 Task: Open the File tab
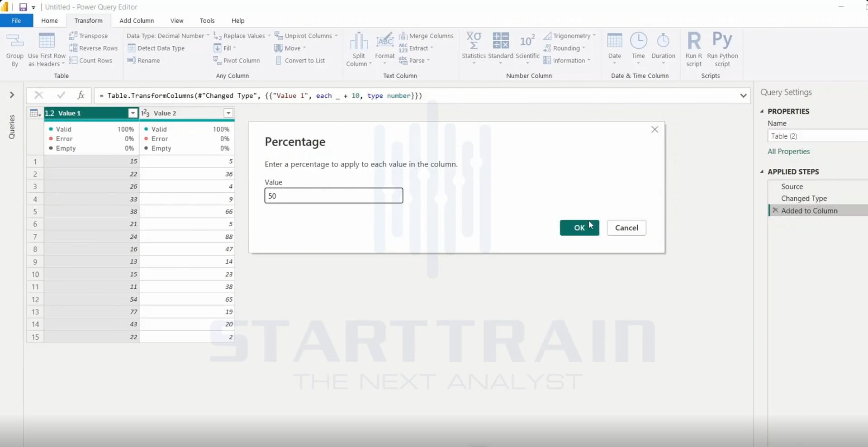pyautogui.click(x=16, y=21)
